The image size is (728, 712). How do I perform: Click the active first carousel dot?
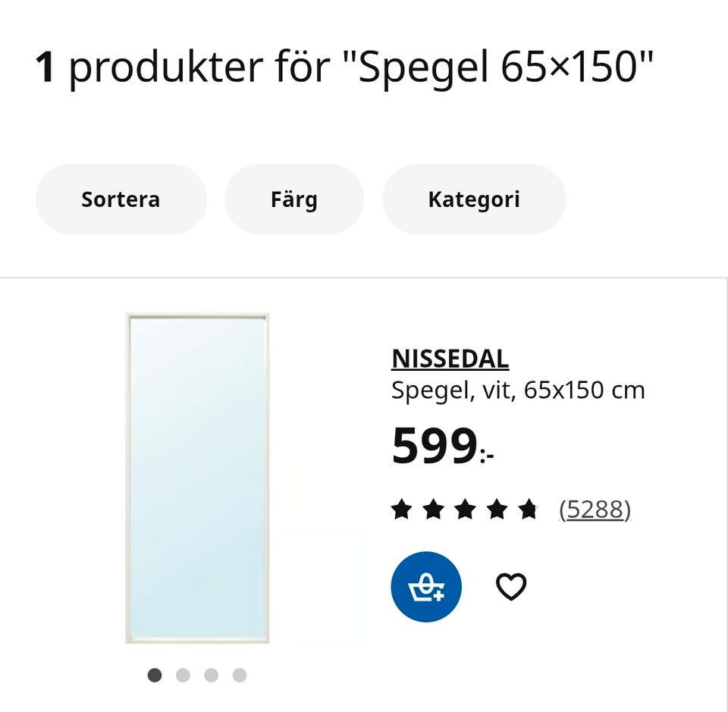[155, 674]
